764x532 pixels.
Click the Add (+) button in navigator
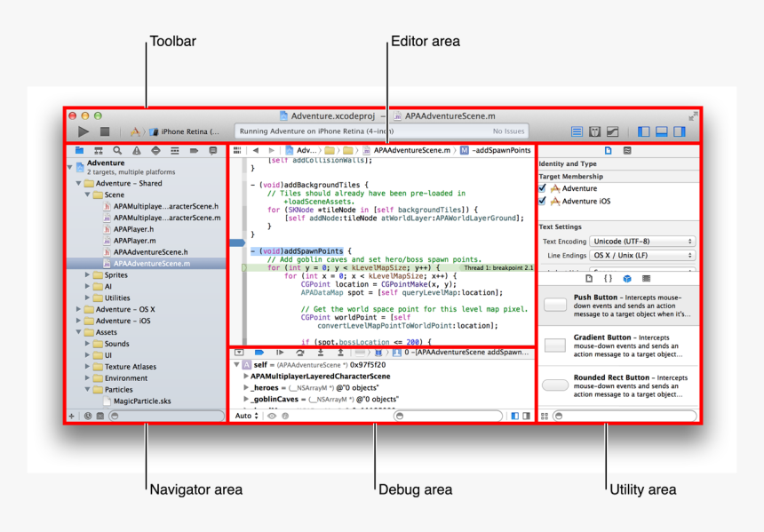[72, 416]
